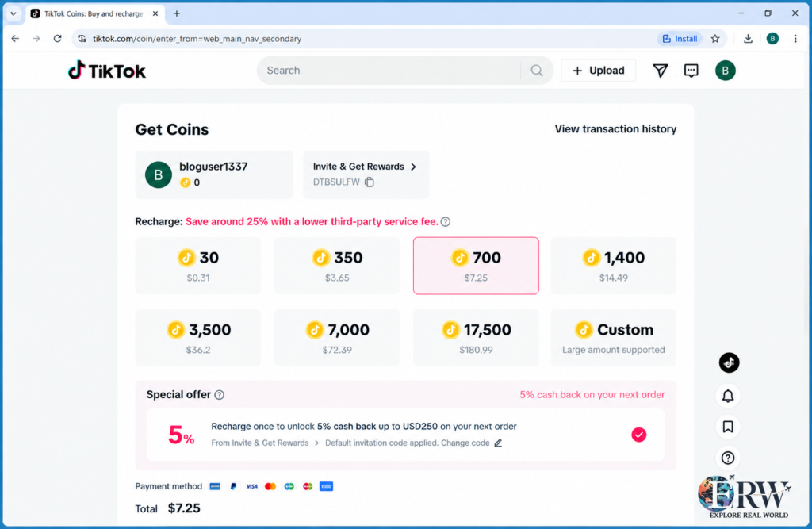The height and width of the screenshot is (529, 812).
Task: Select the 30 coins package
Action: [197, 266]
